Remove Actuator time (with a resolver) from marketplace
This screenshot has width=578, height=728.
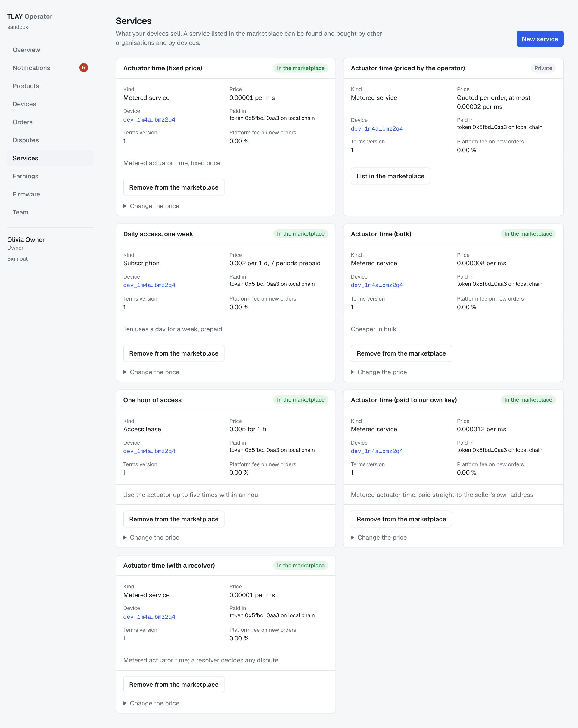click(x=174, y=684)
